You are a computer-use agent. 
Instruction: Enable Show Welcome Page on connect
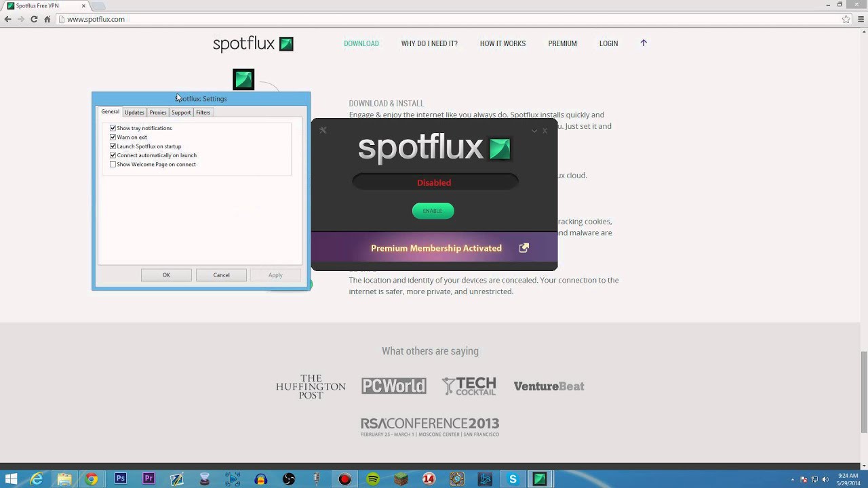[x=113, y=164]
